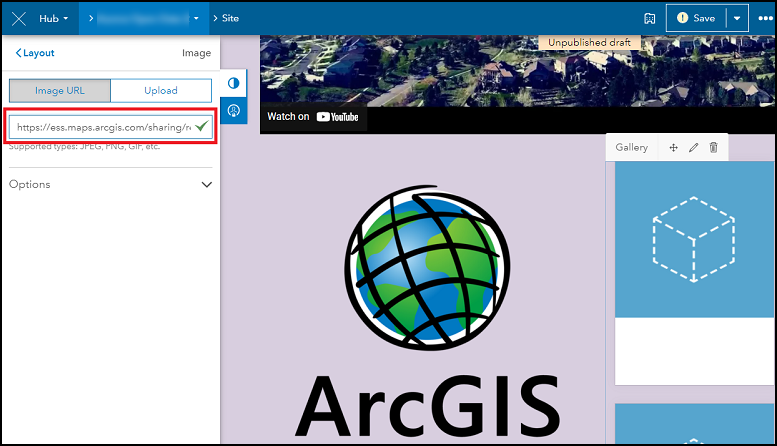Open the Hub dropdown menu
Viewport: 777px width, 446px height.
click(54, 18)
